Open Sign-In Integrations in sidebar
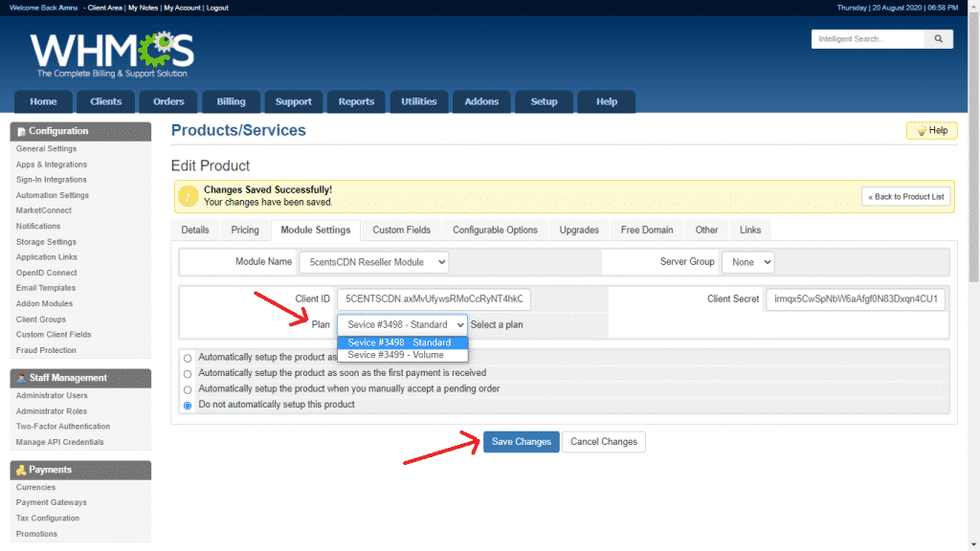The width and height of the screenshot is (980, 551). pos(52,179)
